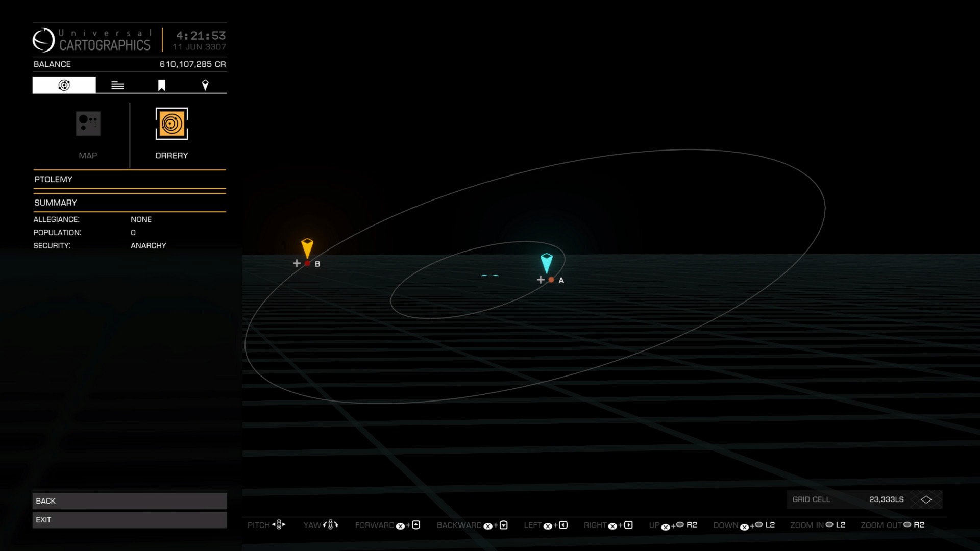Screen dimensions: 980x551
Task: Open the location marker tab
Action: tap(205, 85)
